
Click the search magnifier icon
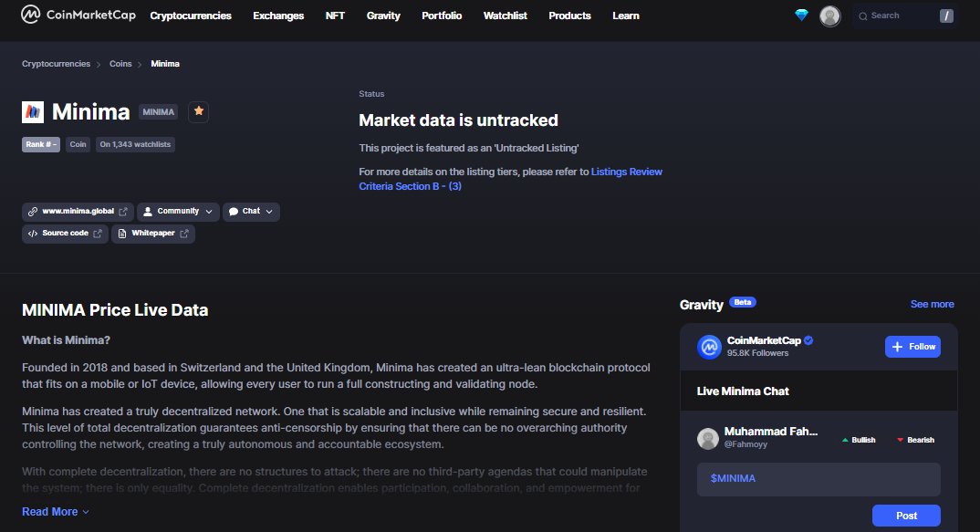click(863, 16)
